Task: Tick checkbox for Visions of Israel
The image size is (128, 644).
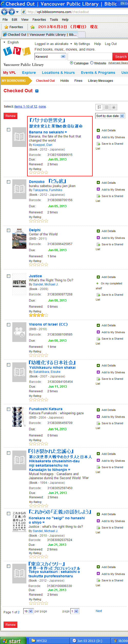Action: pos(8,325)
